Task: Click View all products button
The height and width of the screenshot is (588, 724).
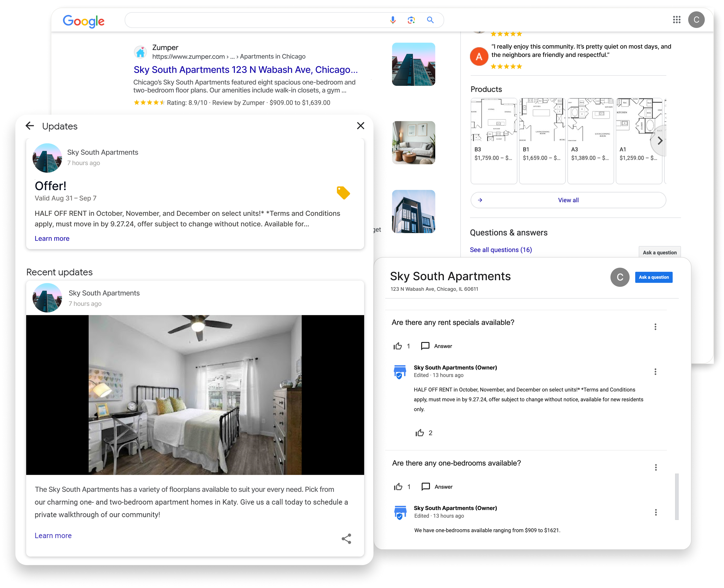Action: 568,200
